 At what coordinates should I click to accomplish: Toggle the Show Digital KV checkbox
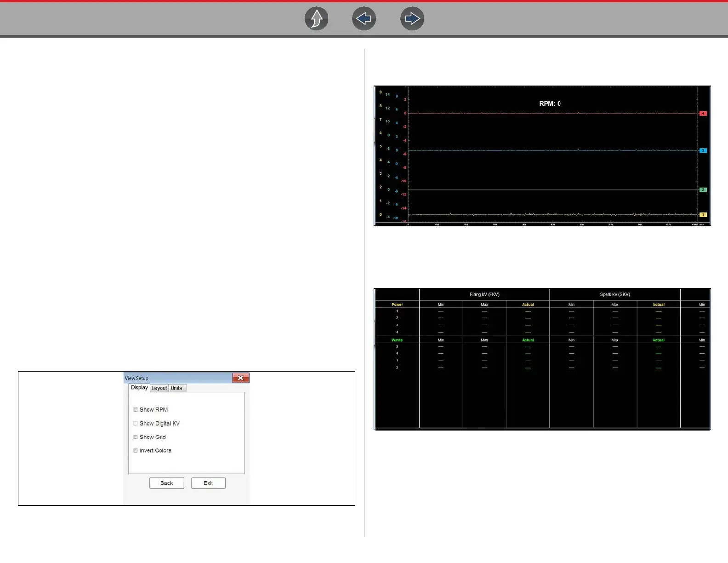(x=136, y=424)
